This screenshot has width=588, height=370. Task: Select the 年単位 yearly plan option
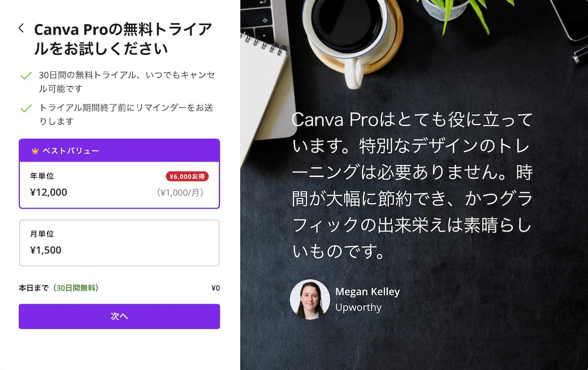[119, 185]
